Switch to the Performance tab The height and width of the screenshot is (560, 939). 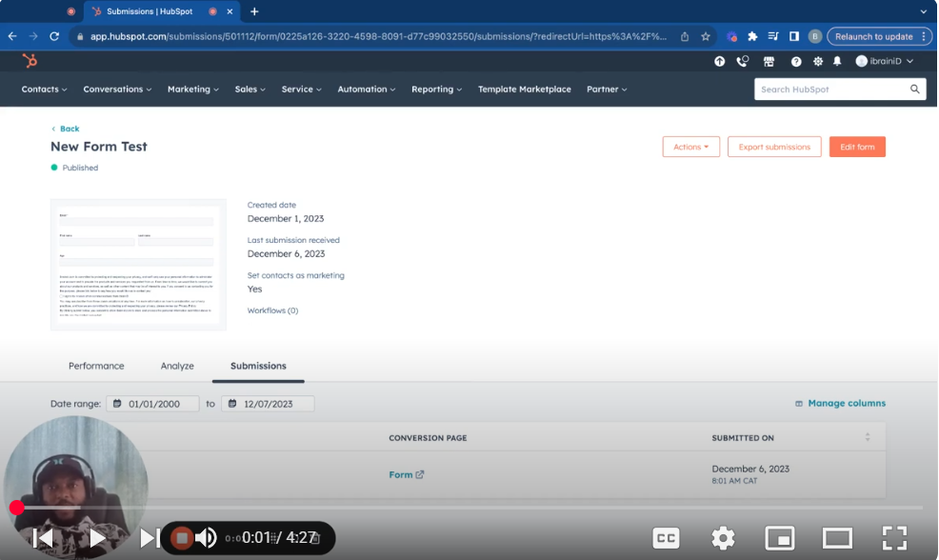96,366
